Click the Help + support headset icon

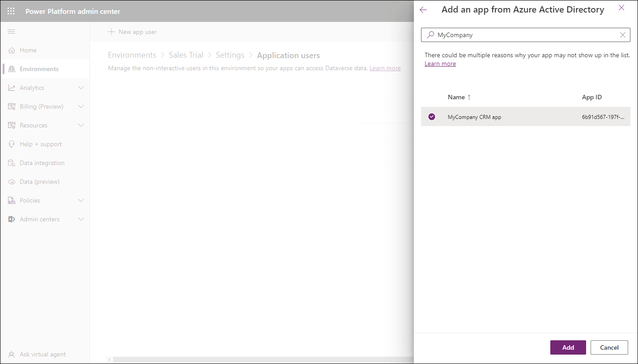coord(12,144)
